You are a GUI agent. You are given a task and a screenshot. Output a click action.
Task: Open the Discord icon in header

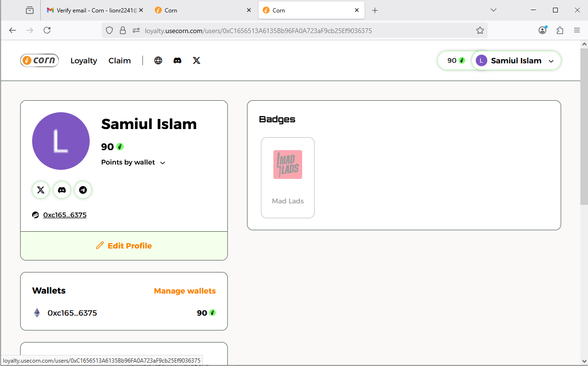177,60
